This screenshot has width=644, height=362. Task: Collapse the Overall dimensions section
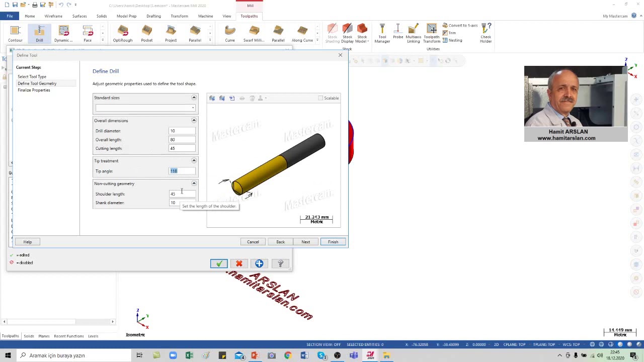[x=194, y=120]
